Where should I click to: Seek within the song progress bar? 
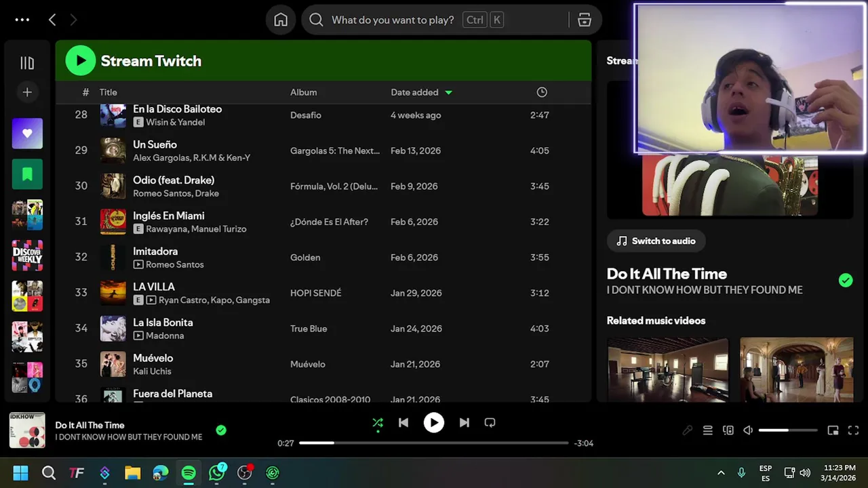pos(434,443)
